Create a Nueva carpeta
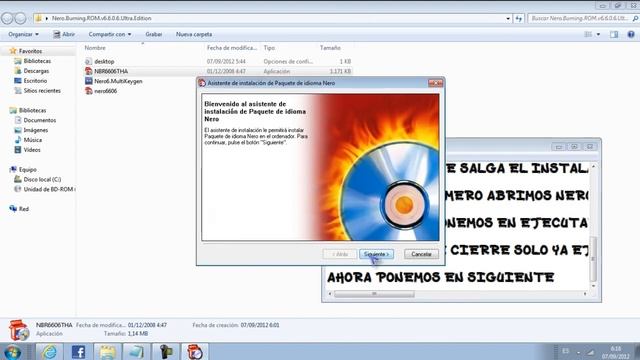The width and height of the screenshot is (640, 360). point(194,34)
